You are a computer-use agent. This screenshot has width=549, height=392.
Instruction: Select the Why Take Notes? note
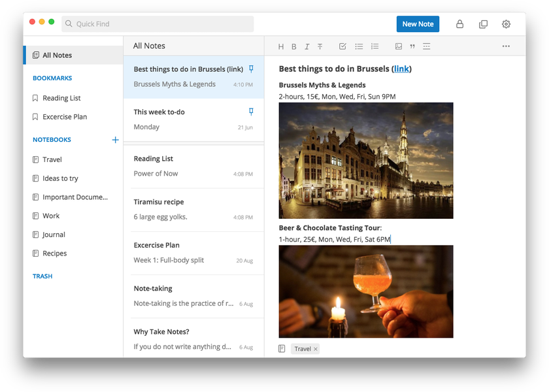click(193, 339)
